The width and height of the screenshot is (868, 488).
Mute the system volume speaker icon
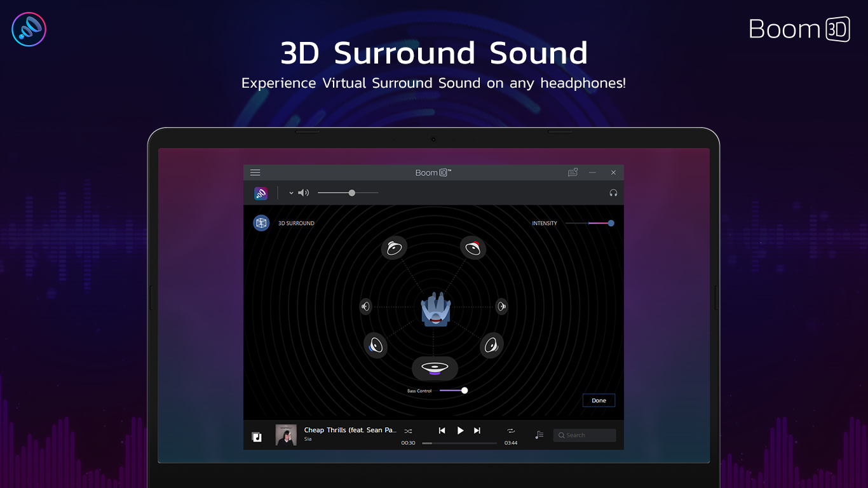(304, 193)
